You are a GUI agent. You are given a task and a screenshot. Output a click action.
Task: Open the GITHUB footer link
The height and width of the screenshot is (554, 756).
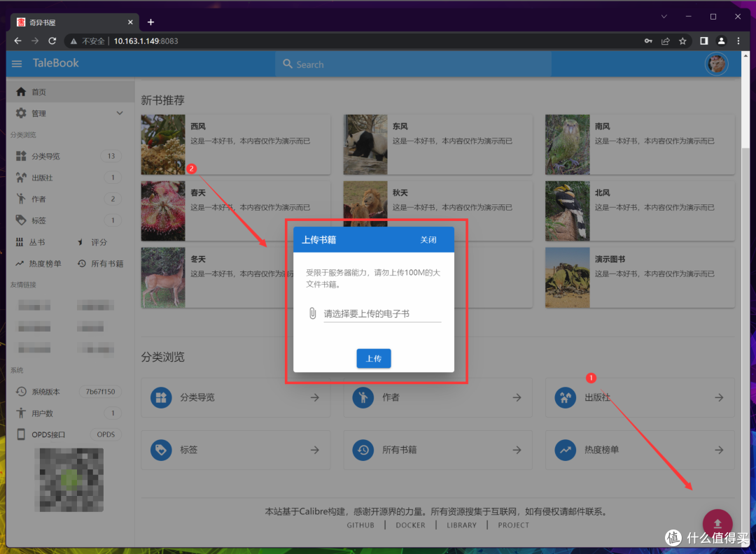coord(360,525)
